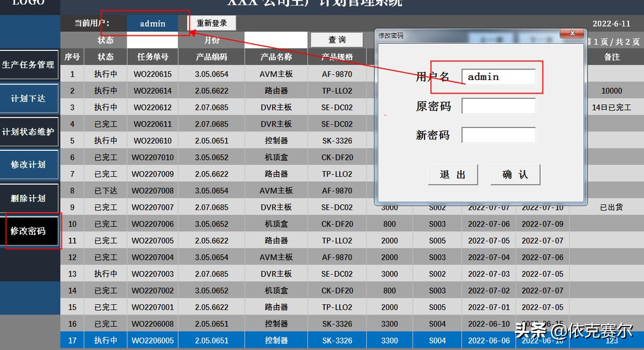The image size is (644, 350).
Task: Click the 重新登录 button
Action: click(211, 23)
